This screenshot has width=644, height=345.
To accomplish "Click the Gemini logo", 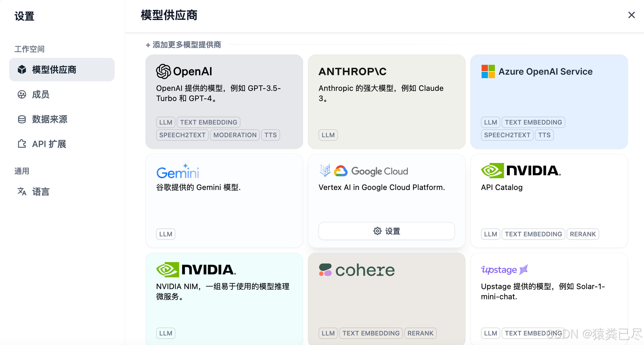I will pyautogui.click(x=178, y=172).
